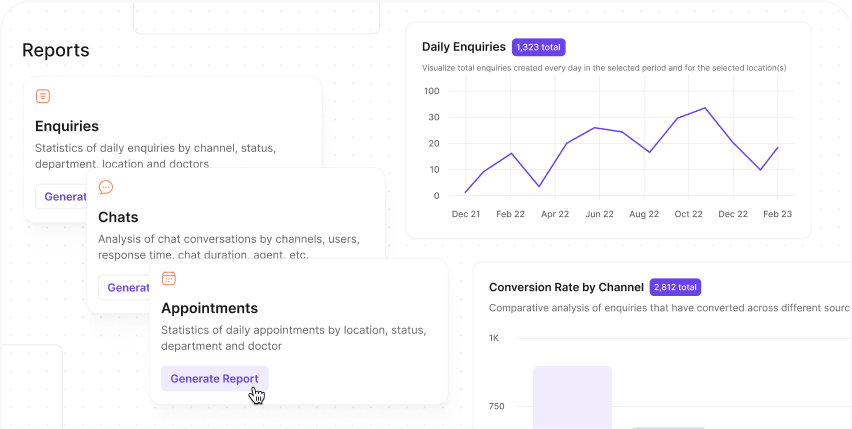Click the 1,323 total badge
This screenshot has width=852, height=429.
coord(538,47)
